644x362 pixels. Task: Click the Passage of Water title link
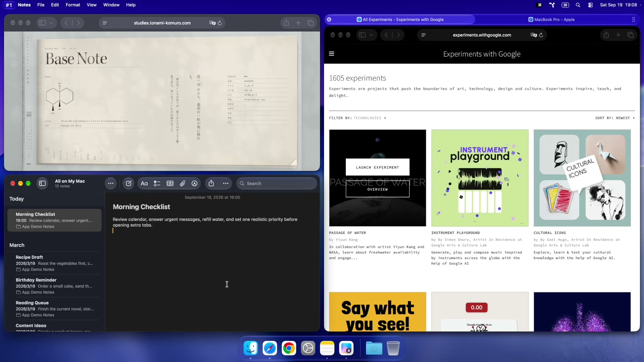tap(347, 233)
